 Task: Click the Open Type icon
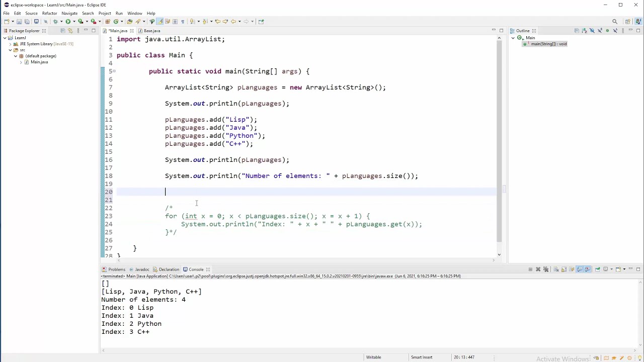(x=129, y=21)
